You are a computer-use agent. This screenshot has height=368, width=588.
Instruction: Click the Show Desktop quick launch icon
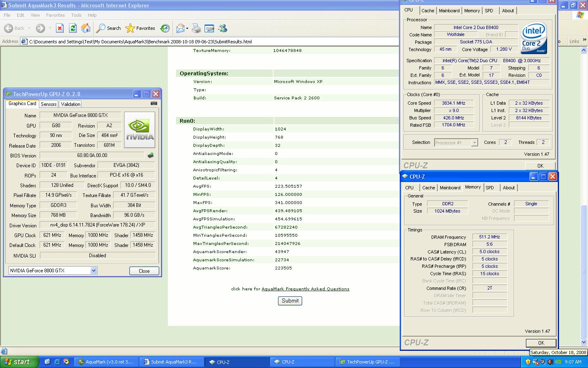[x=47, y=362]
